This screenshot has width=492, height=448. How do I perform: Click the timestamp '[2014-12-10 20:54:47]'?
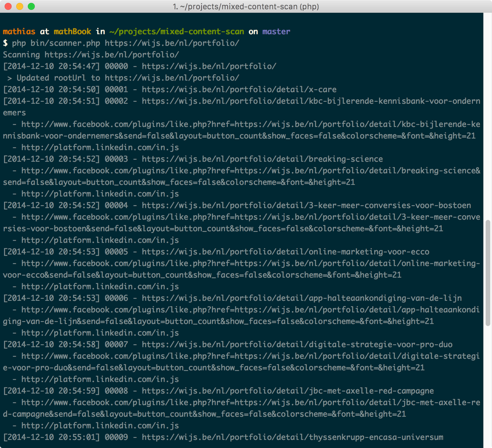tap(51, 66)
